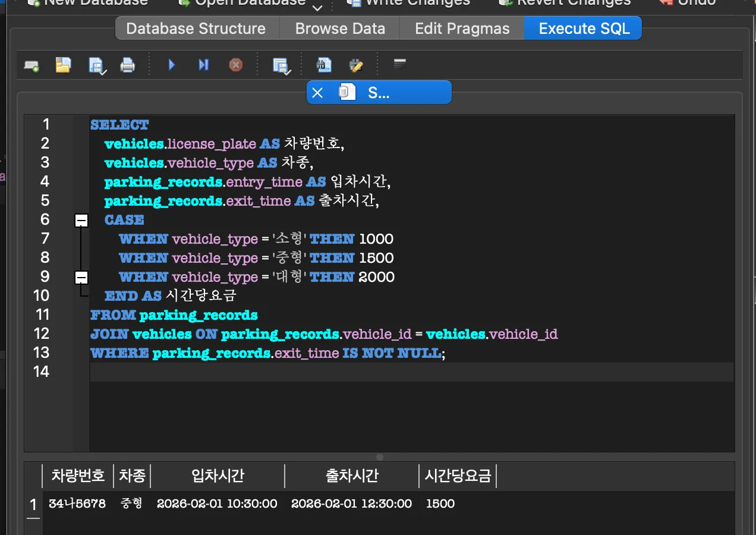The image size is (756, 535).
Task: Click the 차량번호 column header
Action: (78, 476)
